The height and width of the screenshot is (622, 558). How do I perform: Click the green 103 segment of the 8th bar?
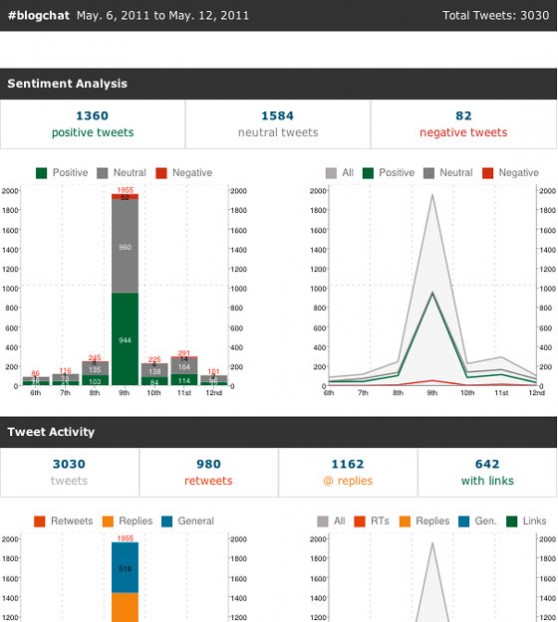95,380
